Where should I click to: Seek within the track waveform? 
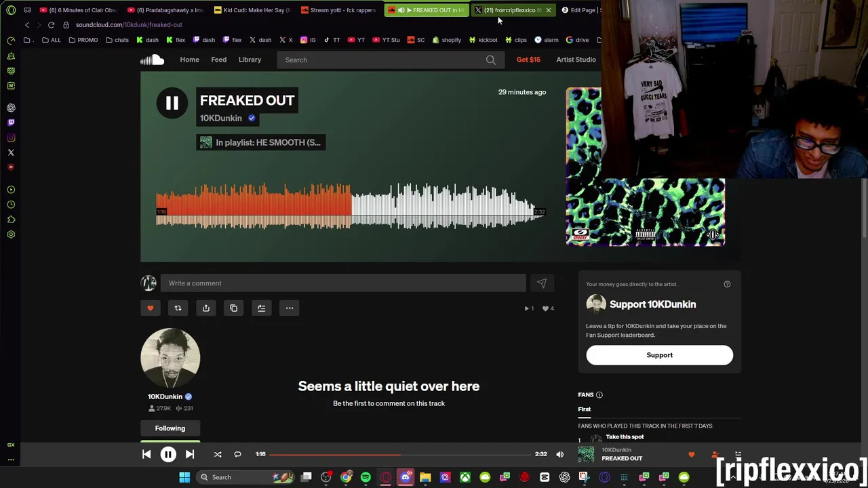(351, 207)
